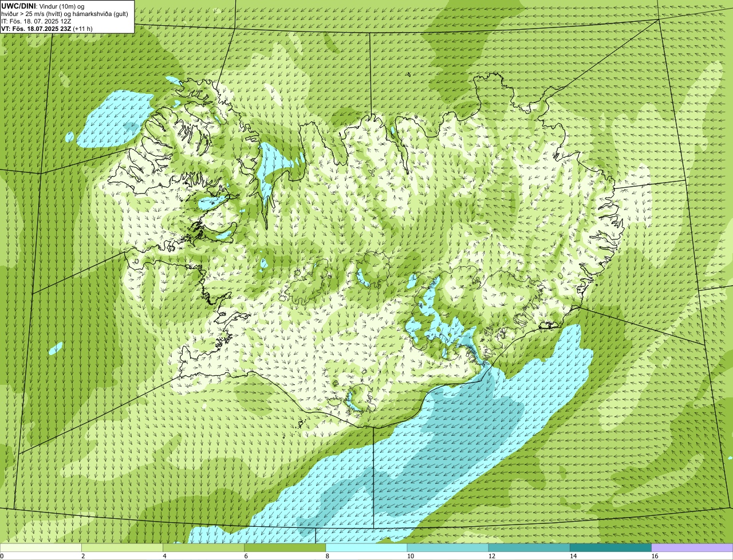Click the 10–12 m/s legend color segment
Screen dimensions: 733x560
[x=448, y=547]
